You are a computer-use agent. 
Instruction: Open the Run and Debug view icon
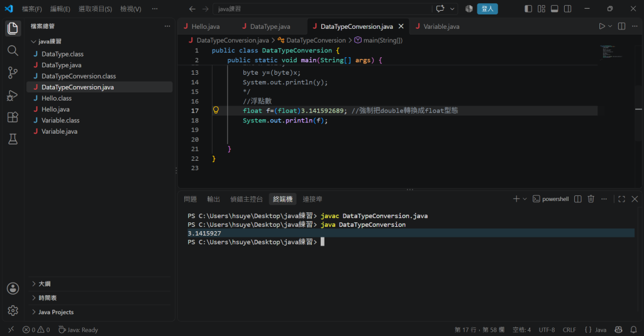coord(13,95)
